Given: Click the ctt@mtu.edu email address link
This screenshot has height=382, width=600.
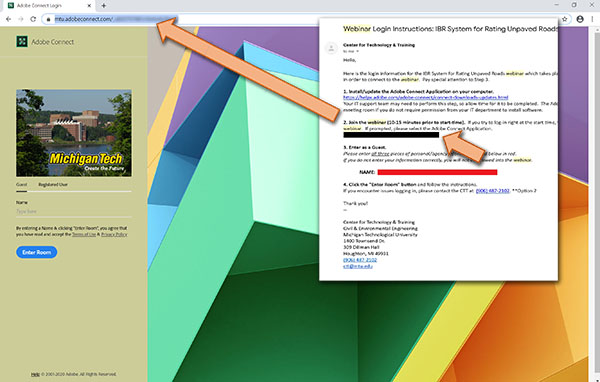Looking at the screenshot, I should (357, 266).
